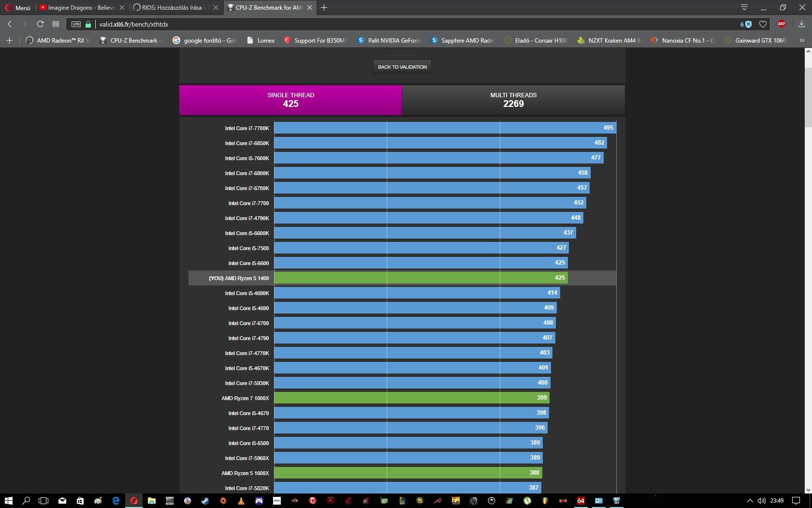Select the MULTI THREADS 2269 tab
This screenshot has height=508, width=812.
pos(513,100)
